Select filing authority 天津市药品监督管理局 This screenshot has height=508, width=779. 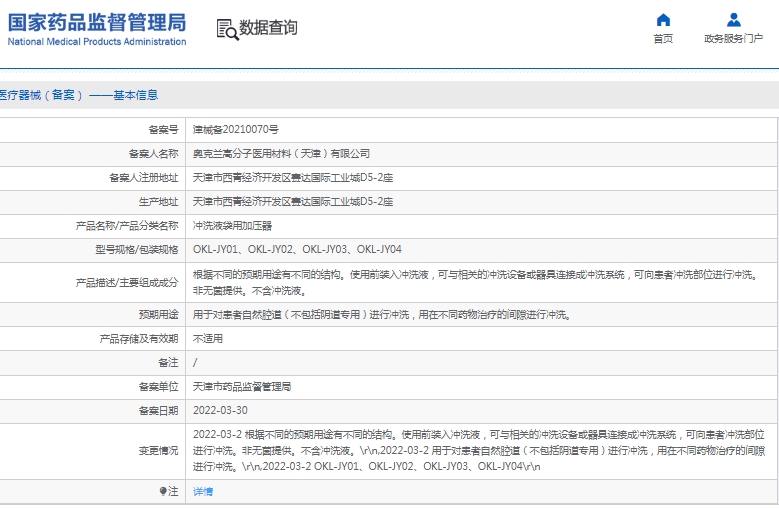[242, 386]
